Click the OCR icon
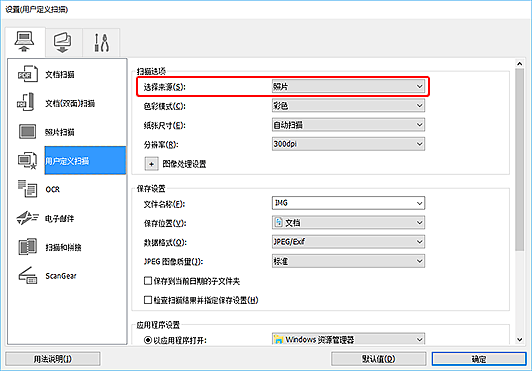Viewport: 532px width, 371px height. 27,189
